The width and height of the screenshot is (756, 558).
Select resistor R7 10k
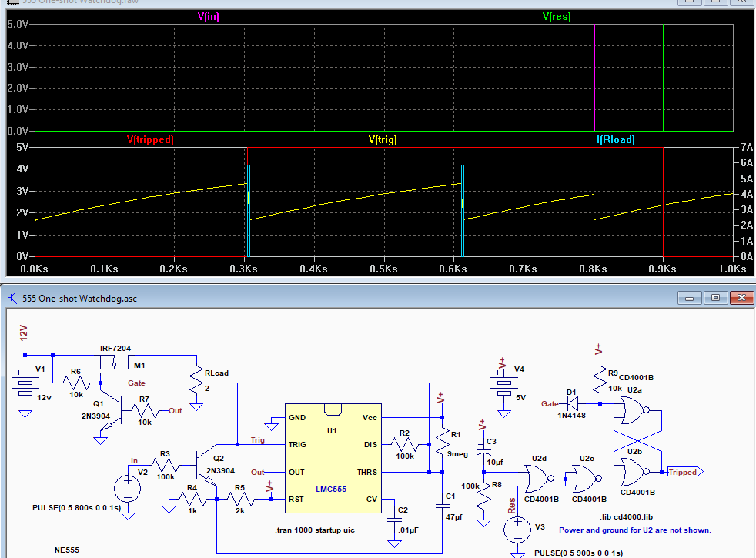point(145,410)
